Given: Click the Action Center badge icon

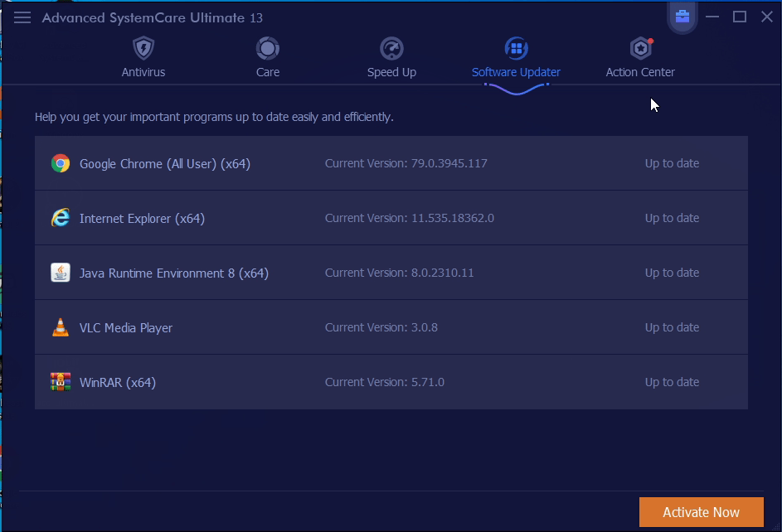Looking at the screenshot, I should pos(641,48).
